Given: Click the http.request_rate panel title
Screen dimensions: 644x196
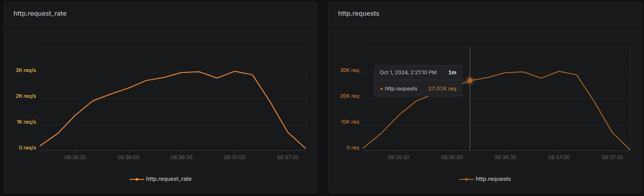Looking at the screenshot, I should tap(40, 13).
